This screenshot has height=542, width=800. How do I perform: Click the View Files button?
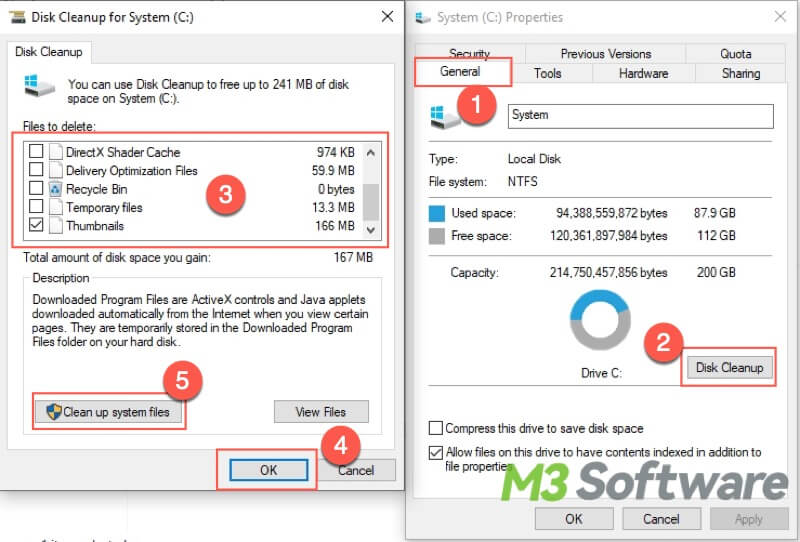(x=321, y=411)
